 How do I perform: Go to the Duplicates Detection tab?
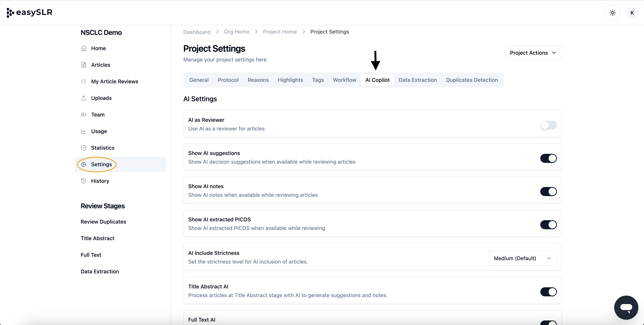(x=472, y=80)
